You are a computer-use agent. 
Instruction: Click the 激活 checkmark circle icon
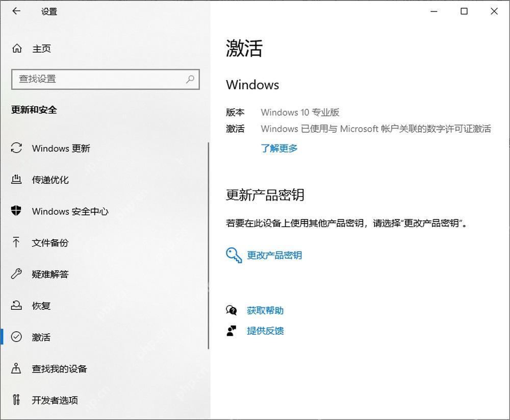click(16, 337)
